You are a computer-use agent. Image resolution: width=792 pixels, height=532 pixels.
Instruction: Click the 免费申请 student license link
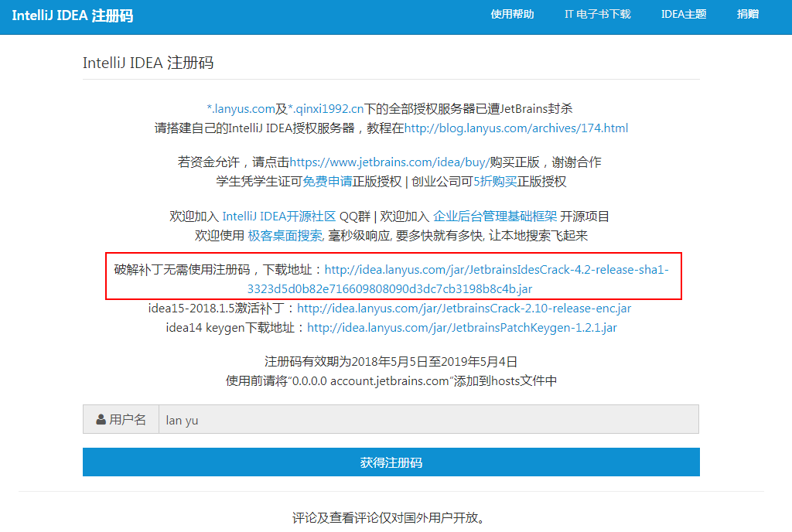coord(327,181)
